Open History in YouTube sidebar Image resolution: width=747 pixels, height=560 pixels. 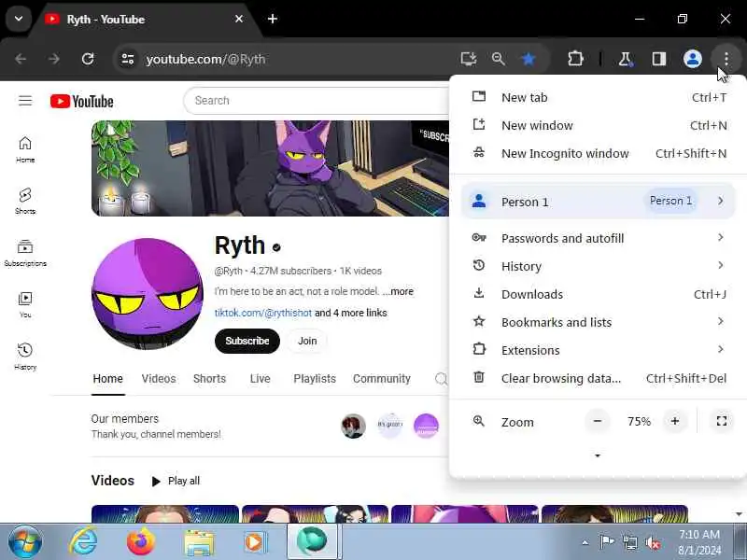pyautogui.click(x=25, y=357)
